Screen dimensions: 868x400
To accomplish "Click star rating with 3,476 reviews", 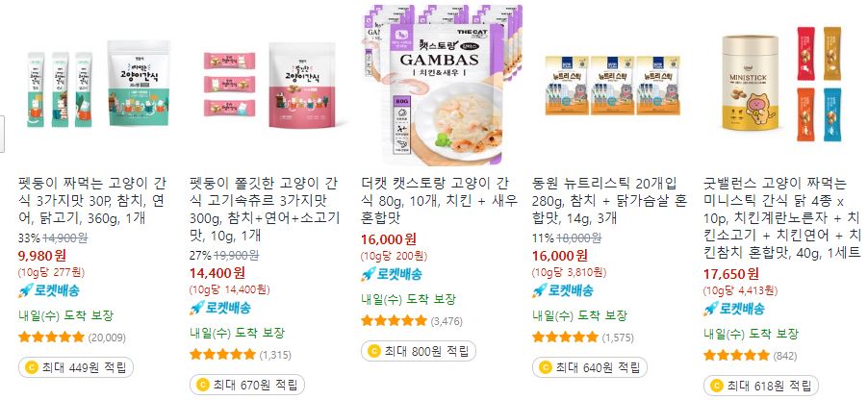I will pos(395,320).
